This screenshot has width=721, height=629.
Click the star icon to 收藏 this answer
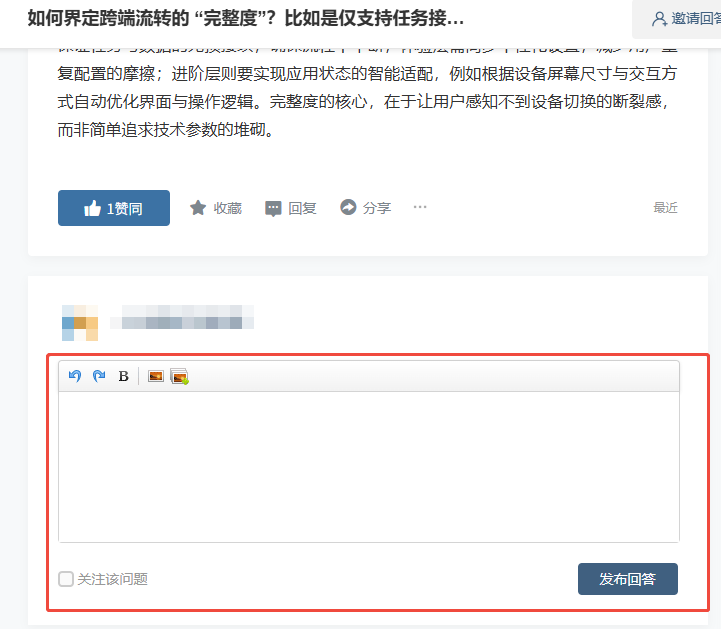point(198,208)
